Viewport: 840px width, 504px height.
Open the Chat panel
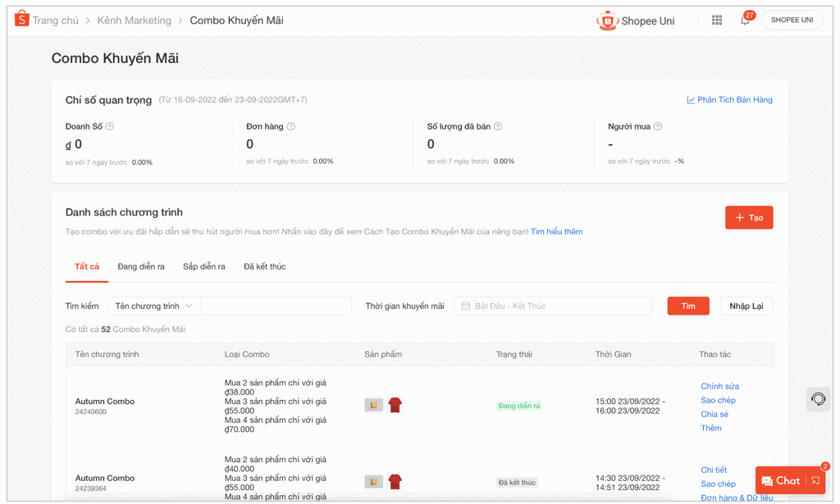pyautogui.click(x=781, y=480)
